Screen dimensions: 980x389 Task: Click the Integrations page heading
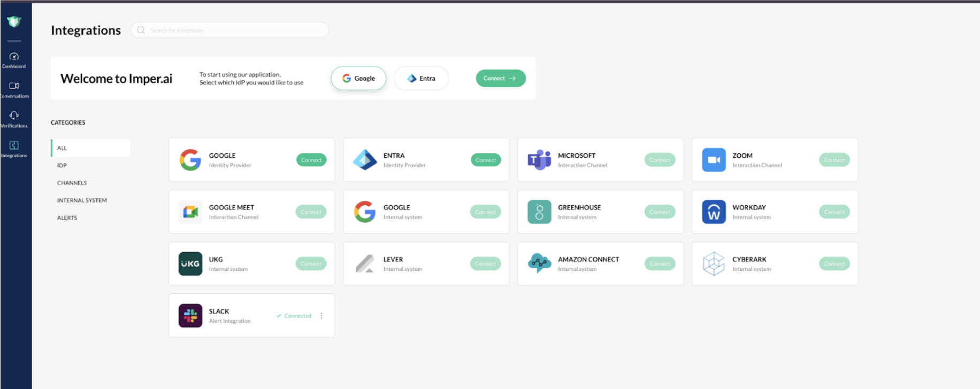(x=86, y=30)
